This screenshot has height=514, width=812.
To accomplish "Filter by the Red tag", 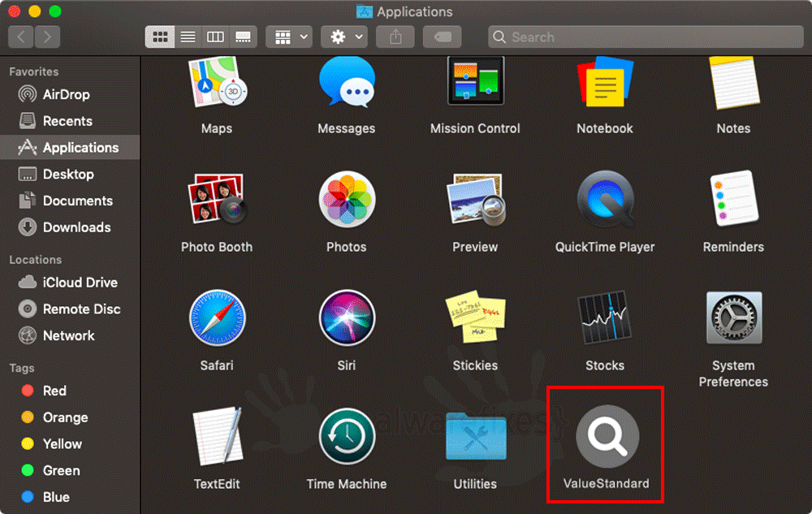I will [70, 391].
